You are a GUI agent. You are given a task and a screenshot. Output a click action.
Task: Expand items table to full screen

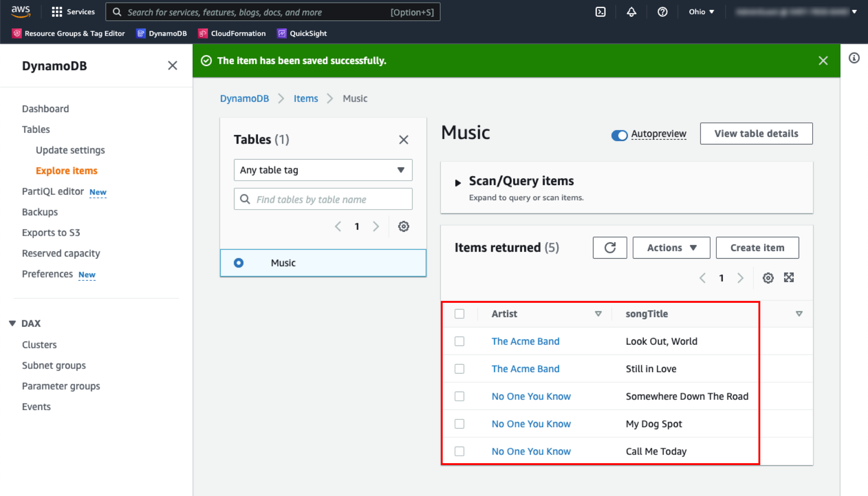click(x=789, y=278)
